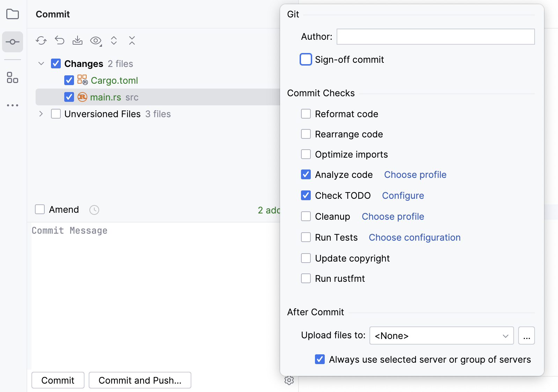Select main.rs file name in tree
Viewport: 558px width, 392px height.
105,97
